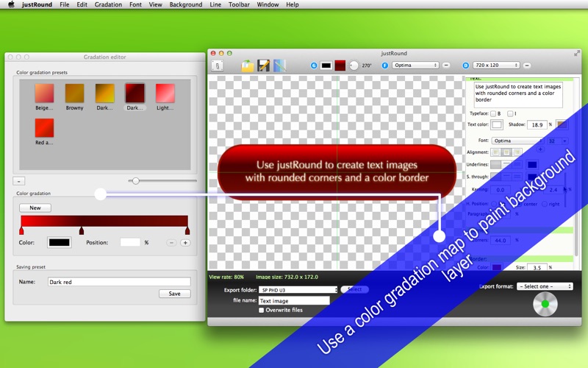Open the justRound application menu

coord(37,4)
